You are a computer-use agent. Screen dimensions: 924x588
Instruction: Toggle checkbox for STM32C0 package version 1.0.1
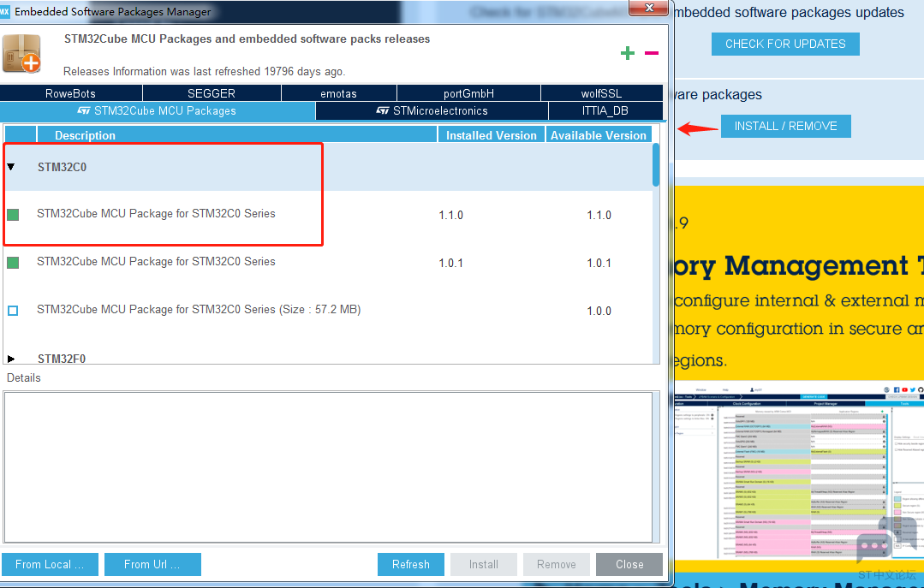click(x=13, y=262)
